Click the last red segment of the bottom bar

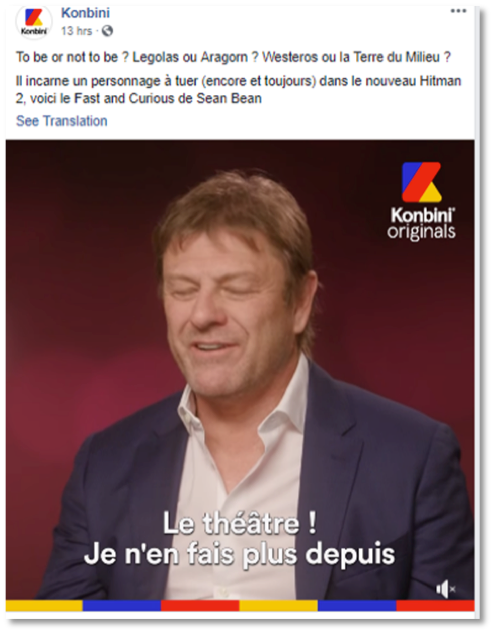point(435,606)
